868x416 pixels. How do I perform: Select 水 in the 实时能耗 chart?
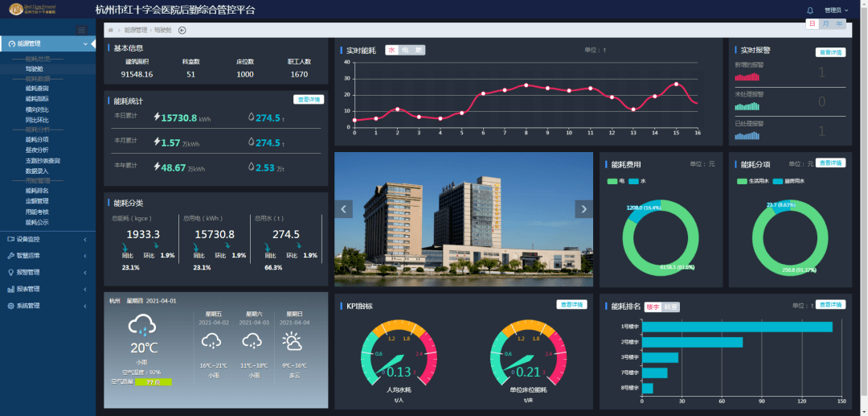click(x=391, y=51)
